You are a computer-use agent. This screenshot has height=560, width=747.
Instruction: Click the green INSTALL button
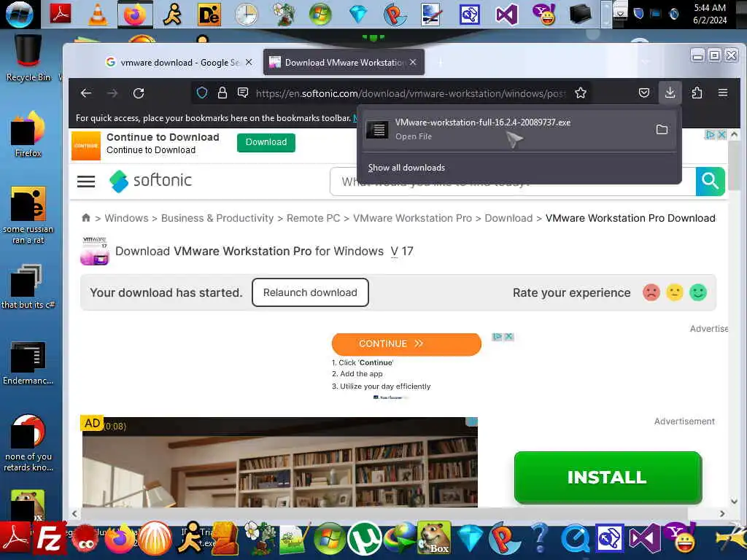click(x=608, y=477)
